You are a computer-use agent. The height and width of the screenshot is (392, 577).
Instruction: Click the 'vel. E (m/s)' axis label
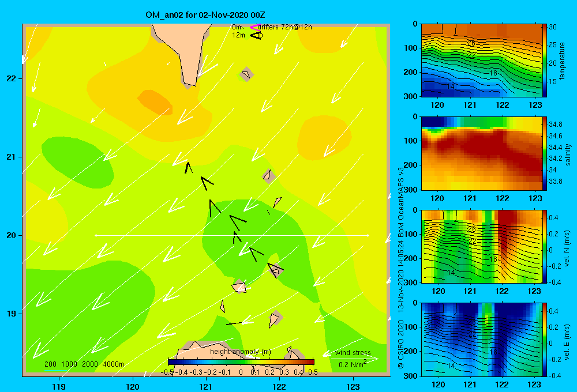point(567,341)
